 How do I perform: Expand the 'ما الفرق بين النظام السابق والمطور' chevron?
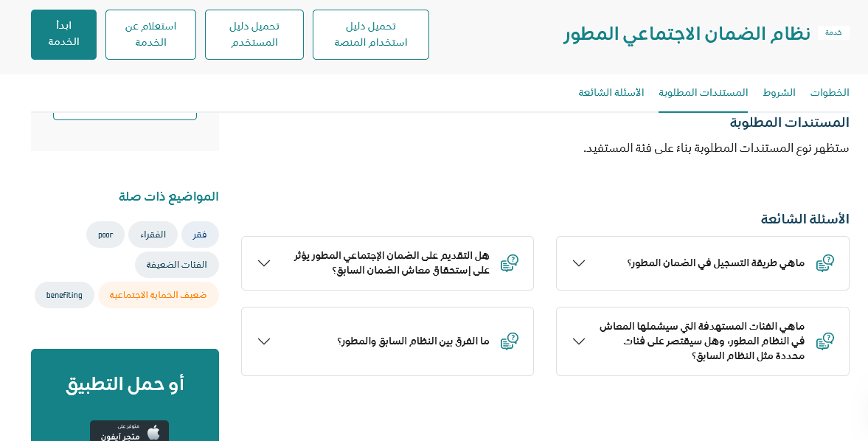(264, 341)
